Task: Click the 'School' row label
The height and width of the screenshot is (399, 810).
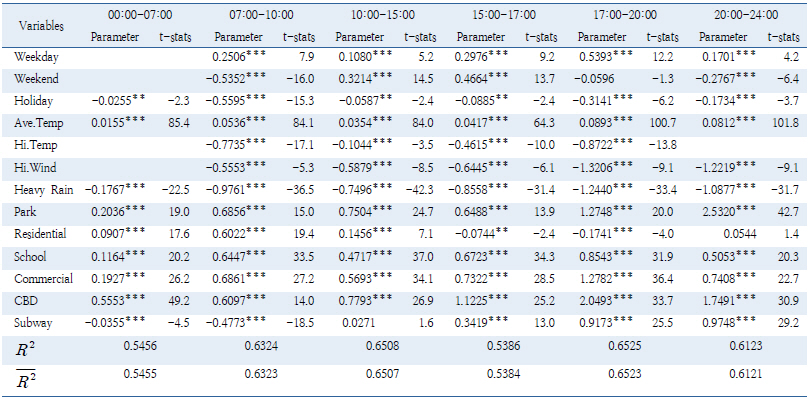Action: pos(30,256)
